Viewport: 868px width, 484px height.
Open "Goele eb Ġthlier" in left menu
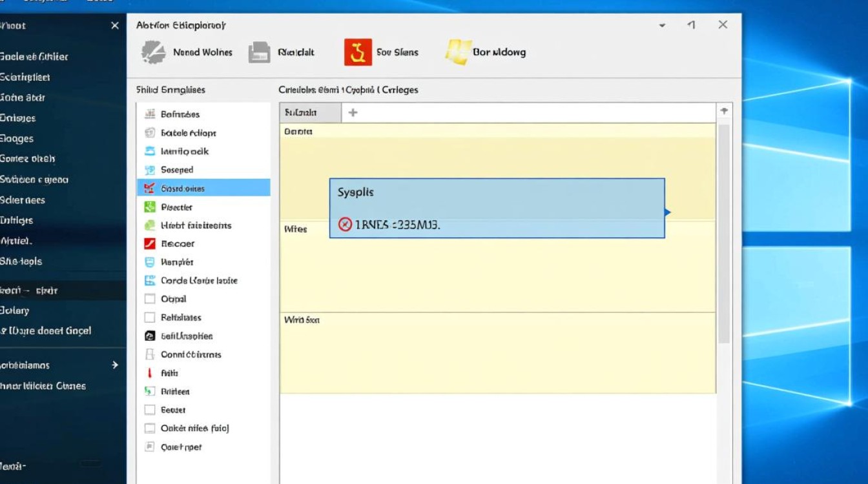[x=34, y=57]
